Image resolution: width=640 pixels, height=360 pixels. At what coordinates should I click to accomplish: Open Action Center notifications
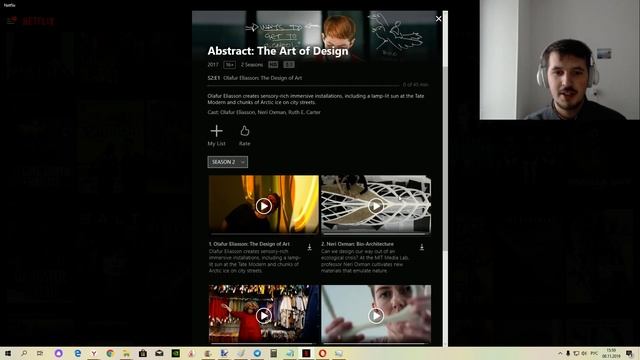pos(630,353)
